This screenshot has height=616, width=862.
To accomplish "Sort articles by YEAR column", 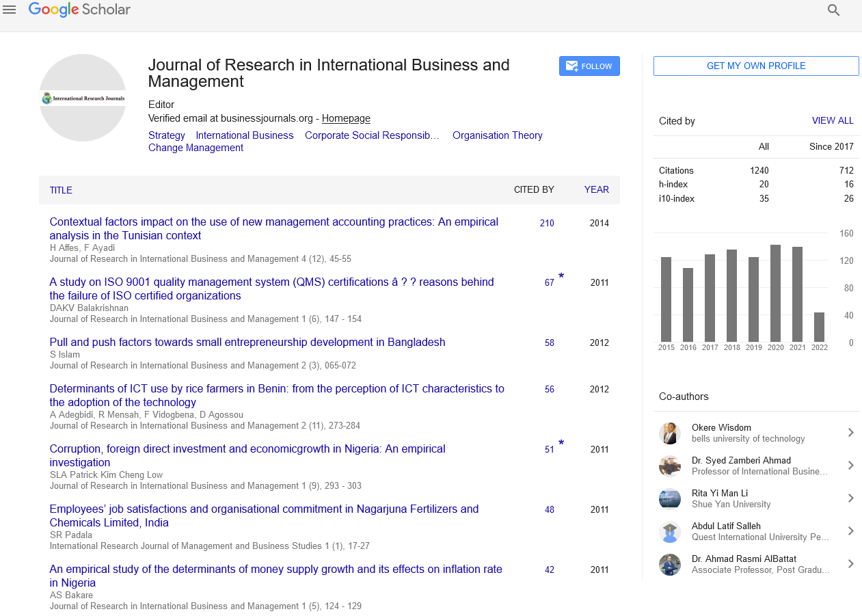I will tap(596, 190).
